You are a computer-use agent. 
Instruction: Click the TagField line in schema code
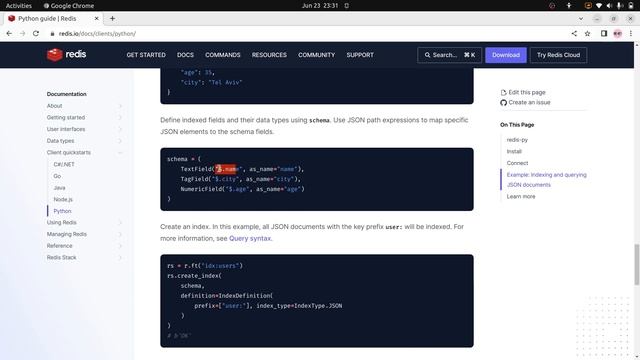tap(240, 179)
